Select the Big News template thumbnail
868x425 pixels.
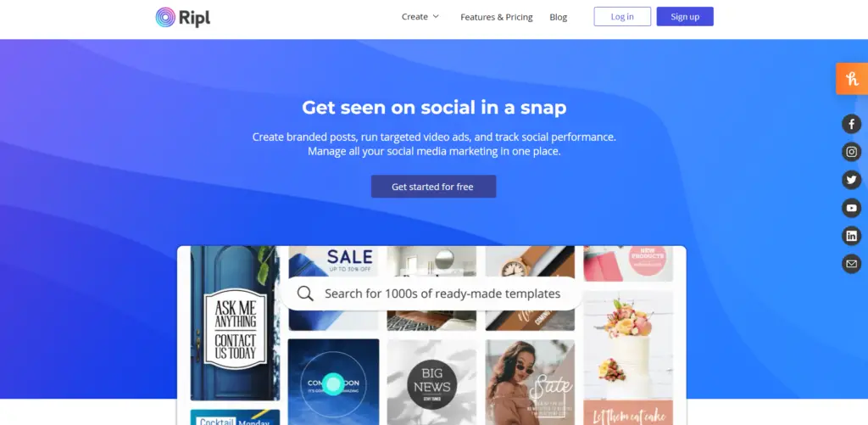(x=431, y=383)
